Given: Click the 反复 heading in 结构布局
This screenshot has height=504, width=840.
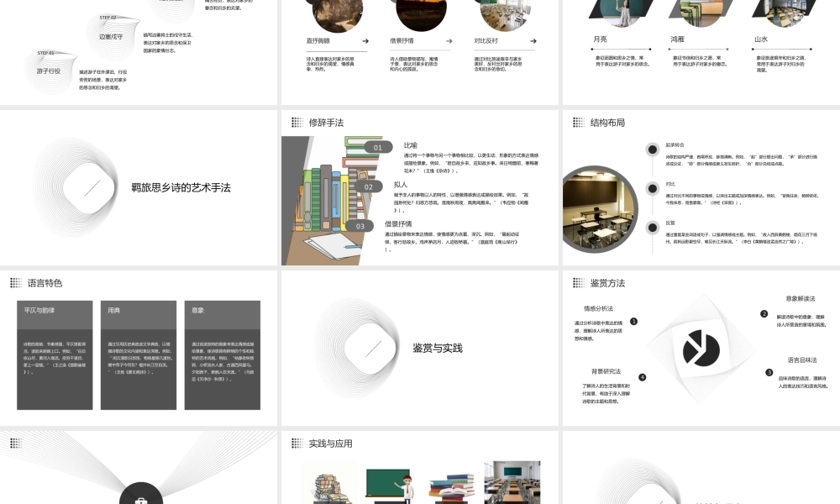Looking at the screenshot, I should click(670, 223).
